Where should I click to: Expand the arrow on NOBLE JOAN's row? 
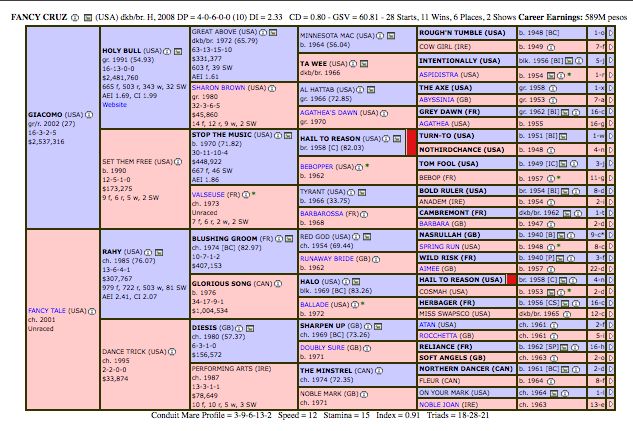[x=610, y=404]
